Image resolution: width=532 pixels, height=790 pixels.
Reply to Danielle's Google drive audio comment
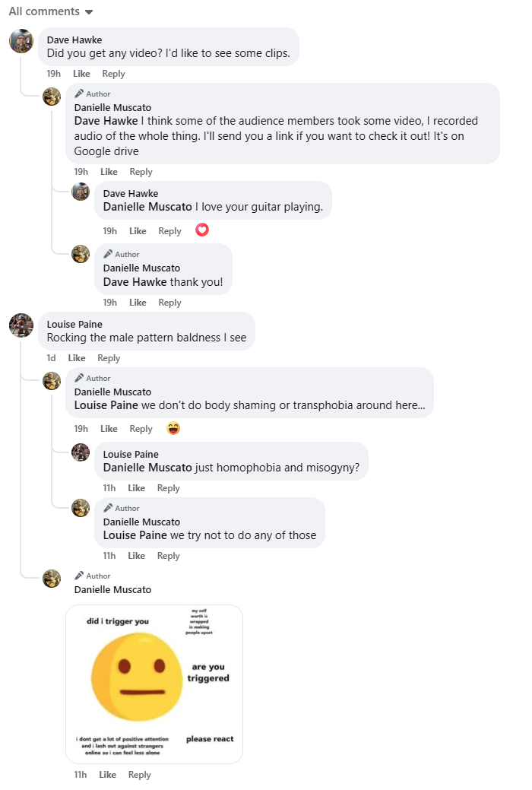pyautogui.click(x=141, y=171)
